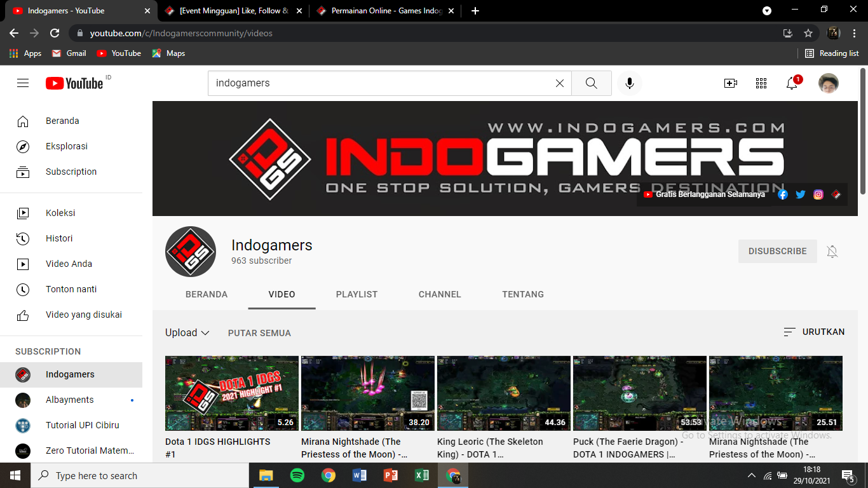868x488 pixels.
Task: Open Koleksi in the sidebar
Action: pyautogui.click(x=71, y=213)
